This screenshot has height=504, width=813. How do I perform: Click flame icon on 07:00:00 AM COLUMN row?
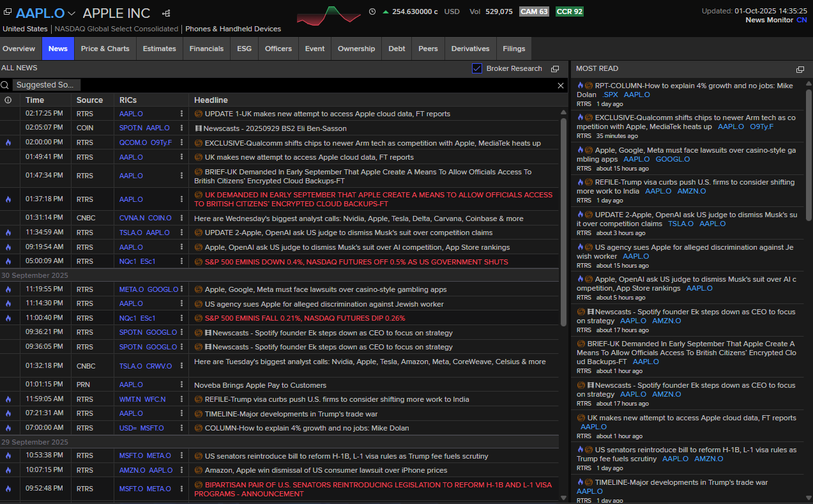click(x=8, y=428)
